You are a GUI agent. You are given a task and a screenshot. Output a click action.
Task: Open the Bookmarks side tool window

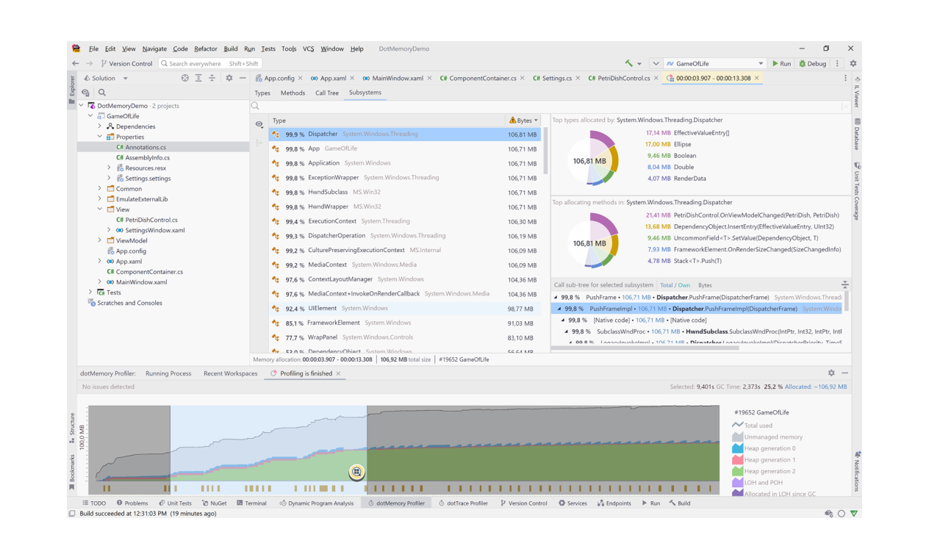click(72, 472)
